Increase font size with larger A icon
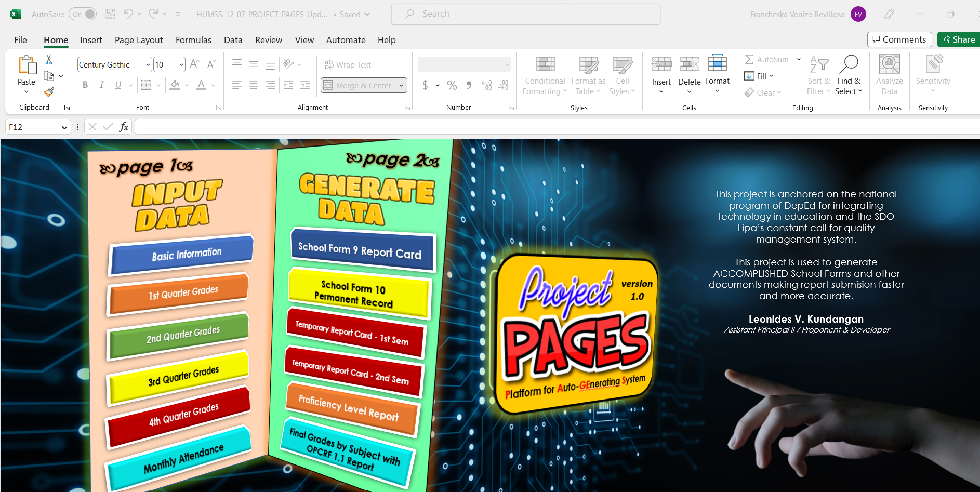Image resolution: width=980 pixels, height=492 pixels. 194,64
